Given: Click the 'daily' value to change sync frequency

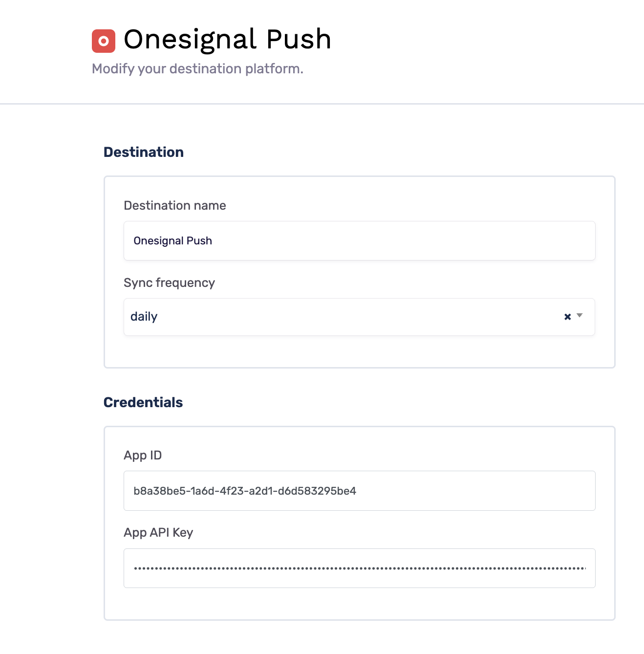Looking at the screenshot, I should click(144, 317).
